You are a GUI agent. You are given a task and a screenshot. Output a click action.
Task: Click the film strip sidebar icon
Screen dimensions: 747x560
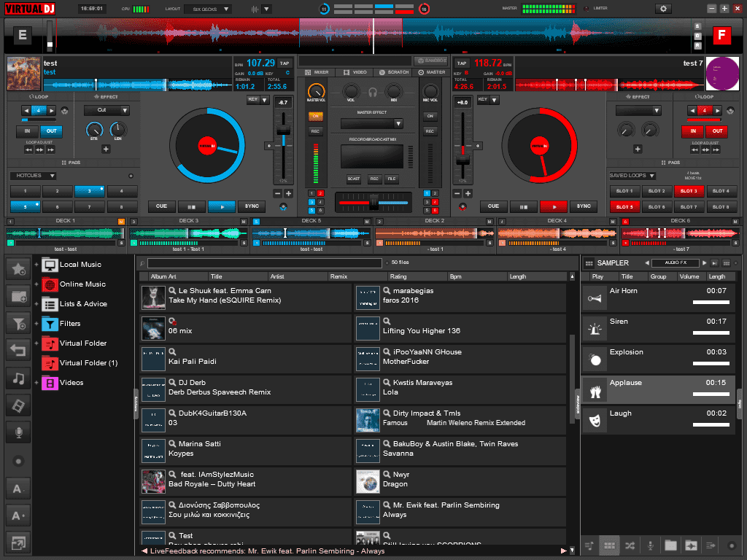18,405
